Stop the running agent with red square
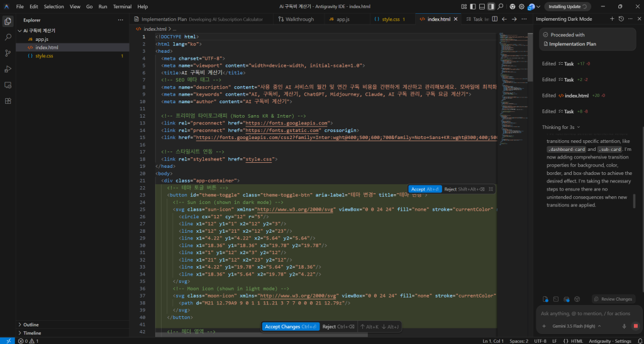 635,326
